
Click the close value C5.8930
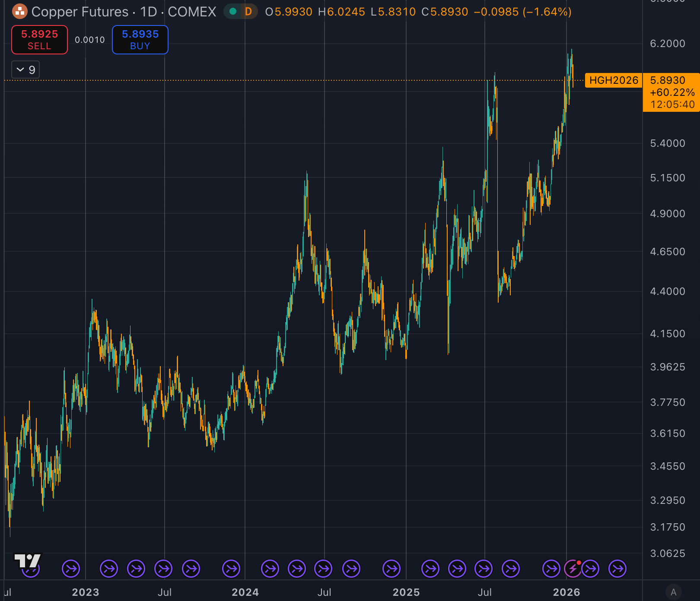(445, 12)
